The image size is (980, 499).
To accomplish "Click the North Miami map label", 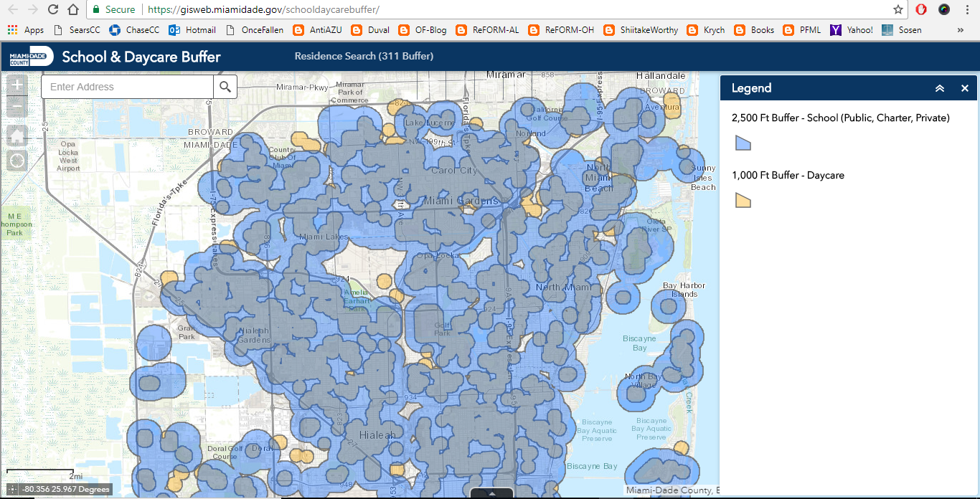I will 564,287.
